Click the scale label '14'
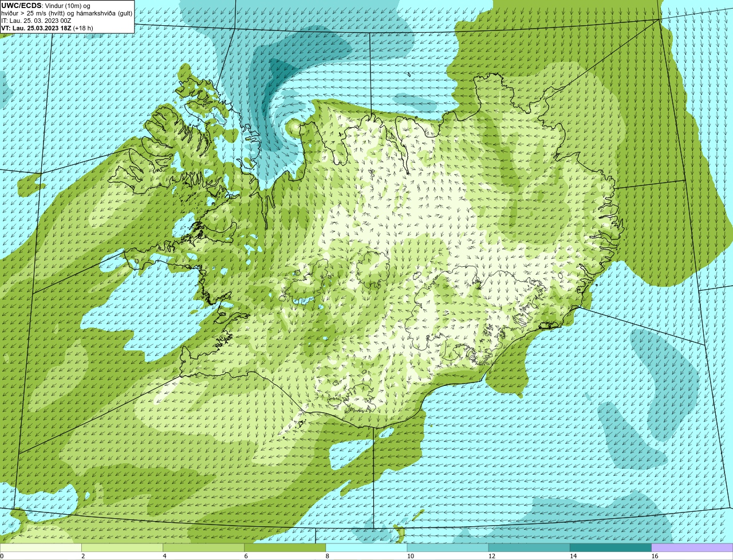 coord(573,556)
